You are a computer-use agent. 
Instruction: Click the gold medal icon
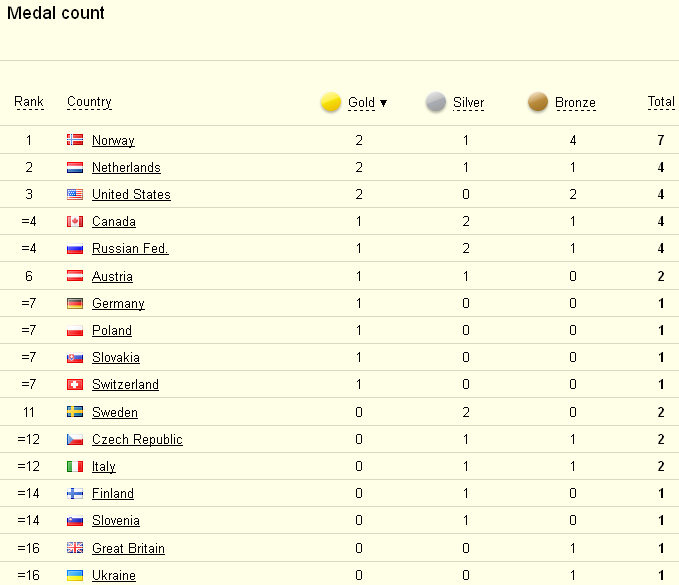tap(331, 102)
